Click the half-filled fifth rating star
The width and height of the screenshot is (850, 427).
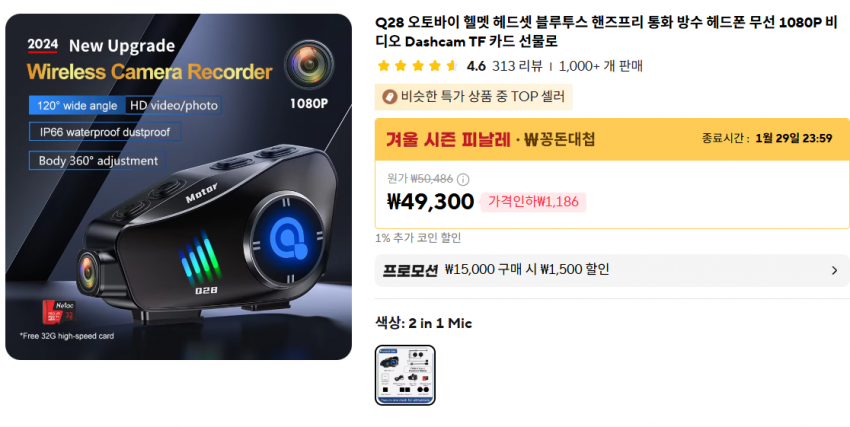(x=452, y=66)
